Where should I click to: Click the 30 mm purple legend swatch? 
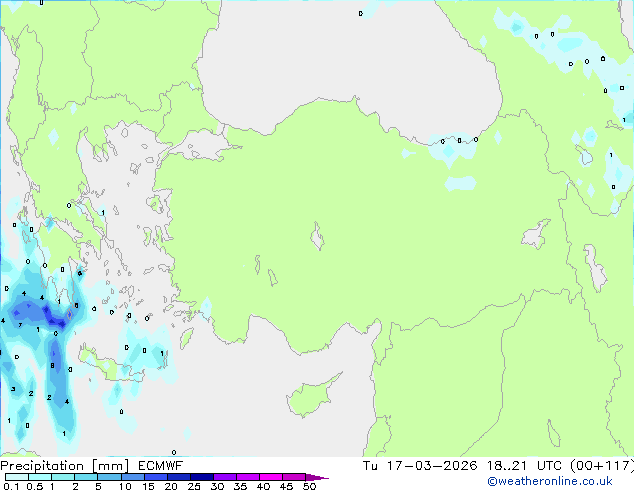pyautogui.click(x=224, y=477)
